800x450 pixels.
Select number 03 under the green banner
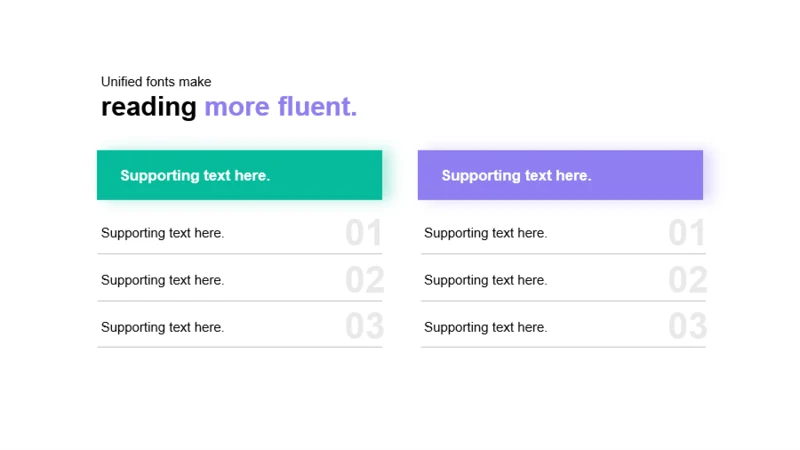pyautogui.click(x=364, y=327)
